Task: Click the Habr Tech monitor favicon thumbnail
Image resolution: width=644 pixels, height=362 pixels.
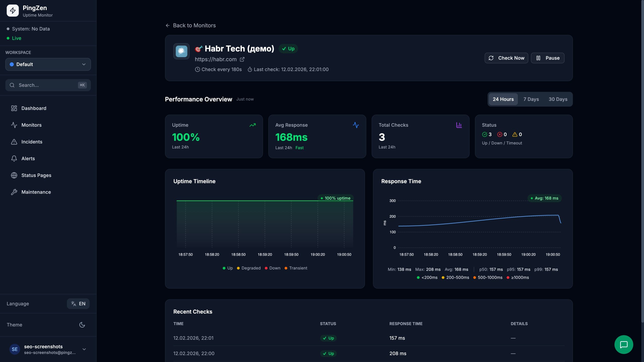Action: pyautogui.click(x=181, y=51)
